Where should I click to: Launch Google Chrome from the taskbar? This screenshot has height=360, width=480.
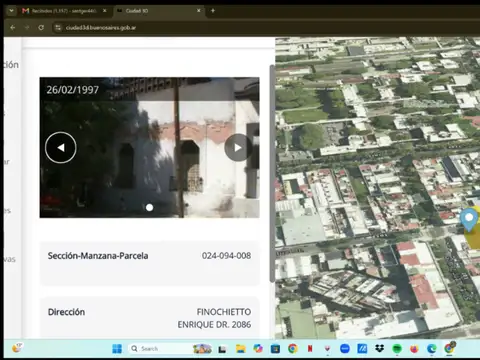click(x=293, y=349)
